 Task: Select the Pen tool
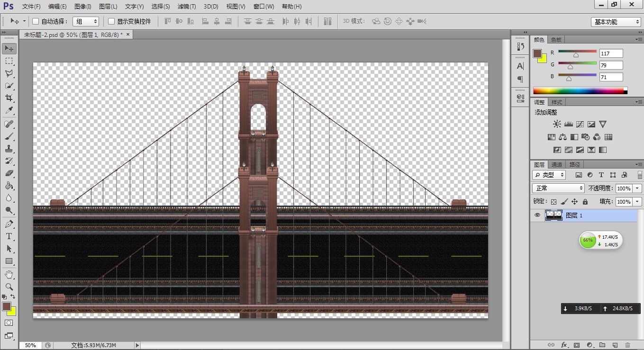click(9, 224)
